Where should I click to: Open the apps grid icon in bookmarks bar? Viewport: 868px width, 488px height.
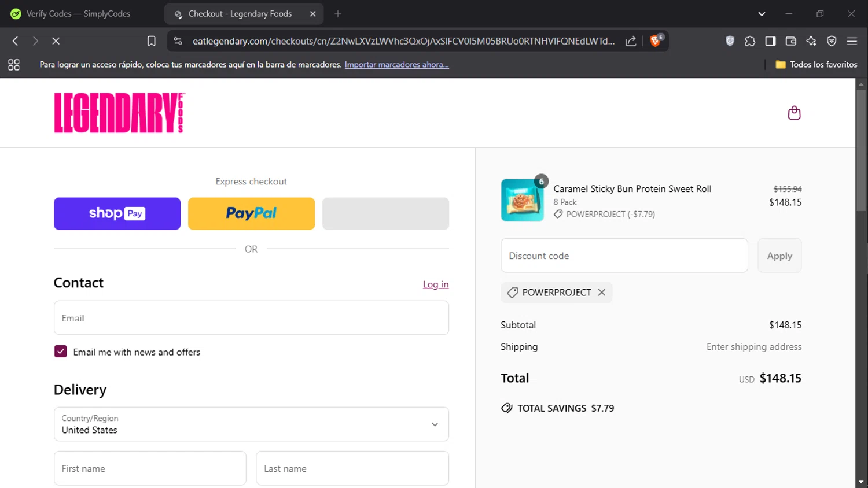(x=14, y=65)
